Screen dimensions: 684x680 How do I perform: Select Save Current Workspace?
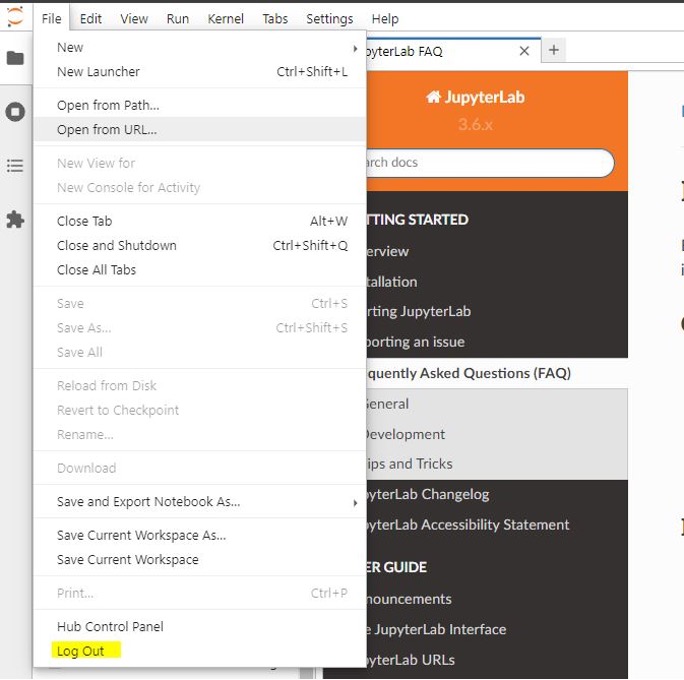pyautogui.click(x=200, y=560)
